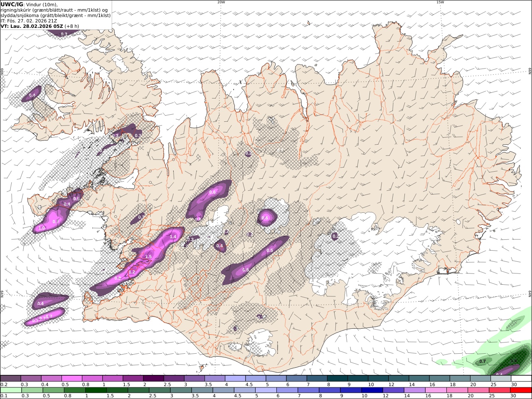The width and height of the screenshot is (532, 399).
Task: Click the 1.0 snowfall value on map
Action: (42, 228)
